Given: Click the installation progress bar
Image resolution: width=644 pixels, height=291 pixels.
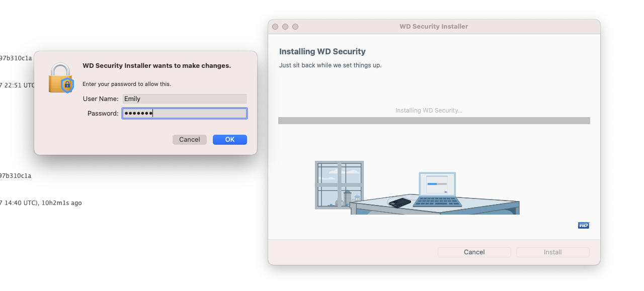Looking at the screenshot, I should tap(434, 121).
